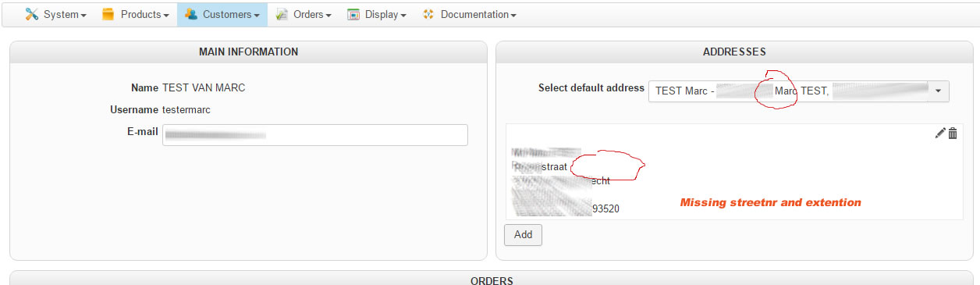Delete the address with trash icon

click(953, 134)
